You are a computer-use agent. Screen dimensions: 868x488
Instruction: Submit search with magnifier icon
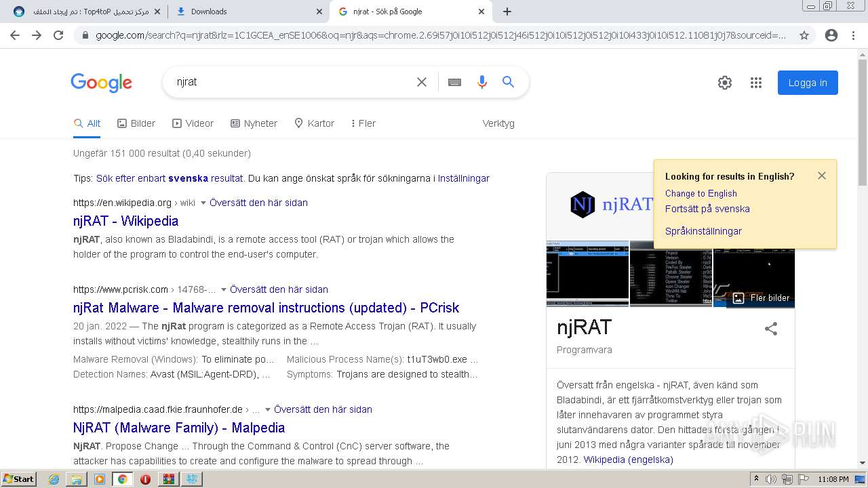508,82
